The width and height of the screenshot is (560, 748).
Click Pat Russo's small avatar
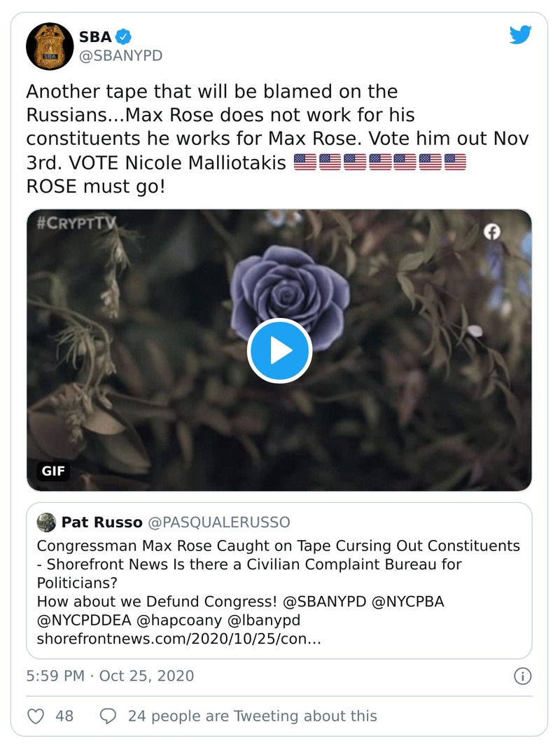click(x=46, y=522)
